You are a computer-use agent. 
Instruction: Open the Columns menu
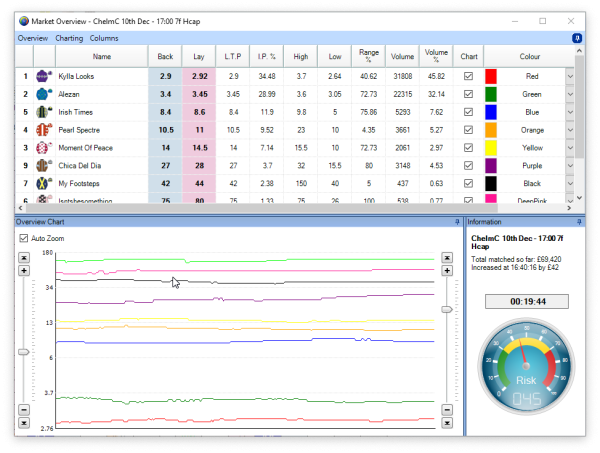coord(104,38)
